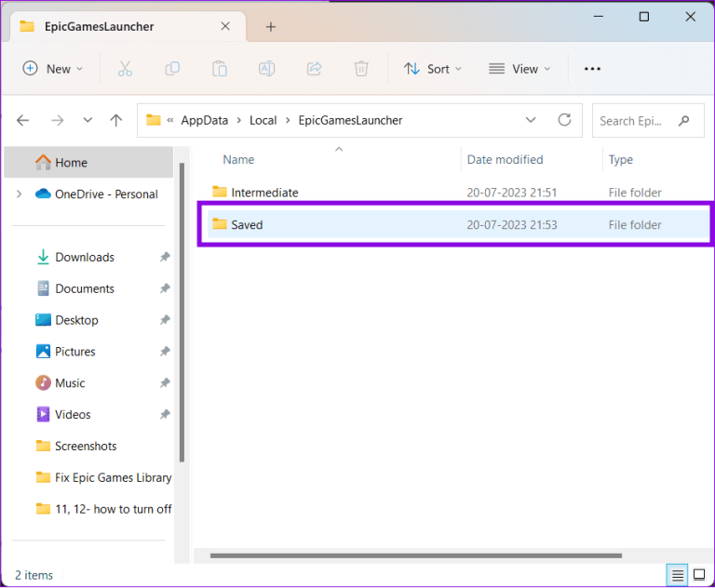Click the Saved folder icon
715x588 pixels.
click(x=220, y=224)
